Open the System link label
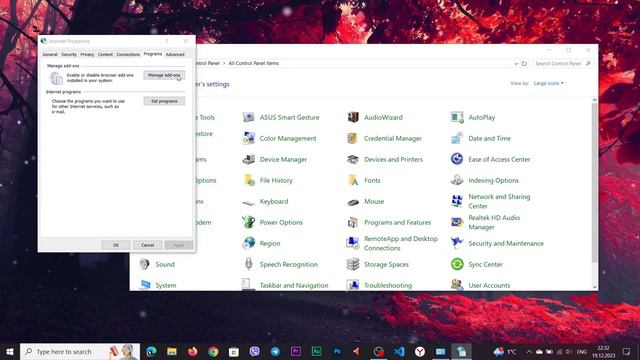Viewport: 640px width, 360px height. [x=166, y=285]
